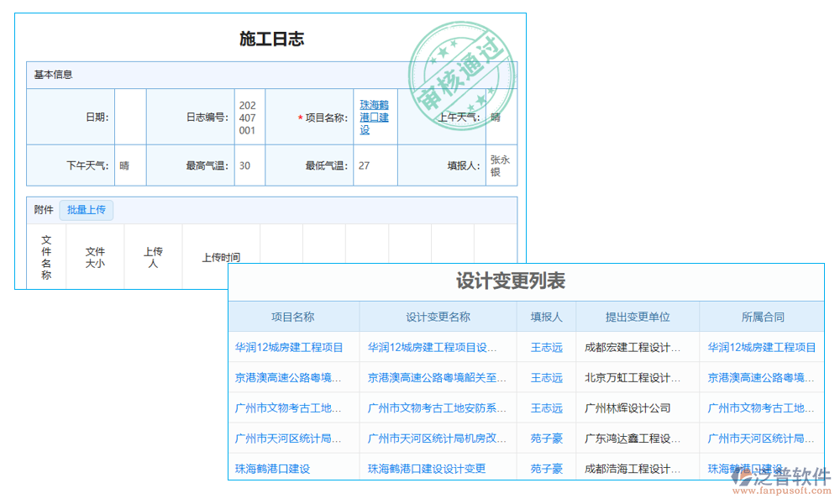
Task: Sort by the 填报人 column header
Action: point(547,316)
